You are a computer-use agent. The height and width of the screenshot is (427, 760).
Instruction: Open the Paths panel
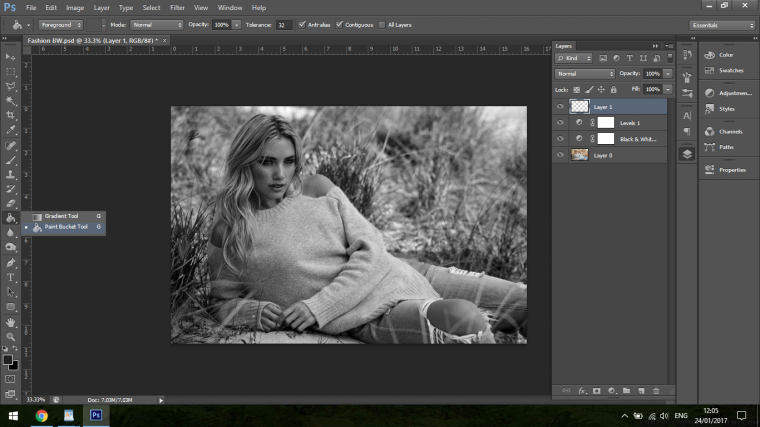point(726,147)
